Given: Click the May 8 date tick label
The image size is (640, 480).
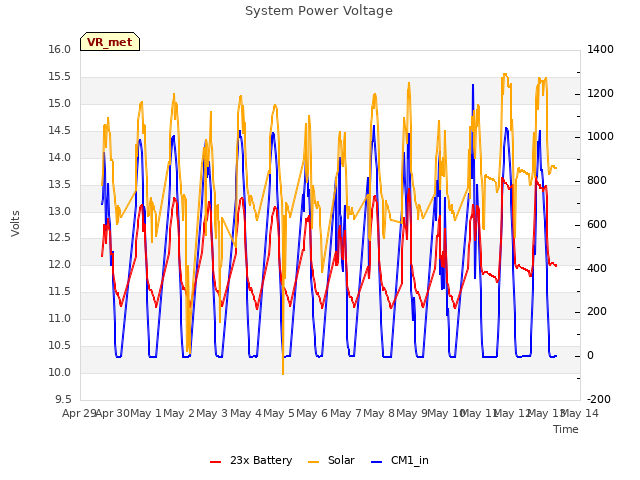Looking at the screenshot, I should (379, 413).
